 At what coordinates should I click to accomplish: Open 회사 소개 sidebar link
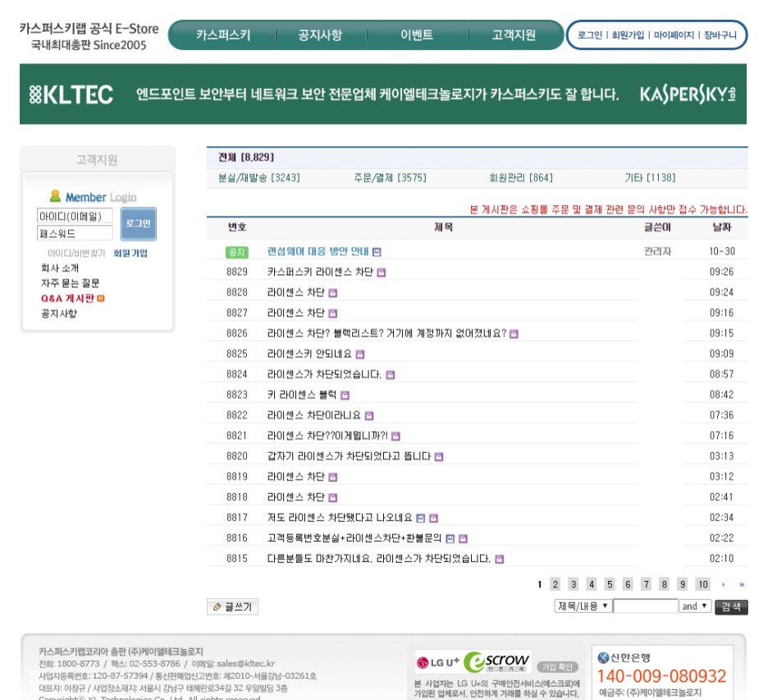tap(60, 268)
